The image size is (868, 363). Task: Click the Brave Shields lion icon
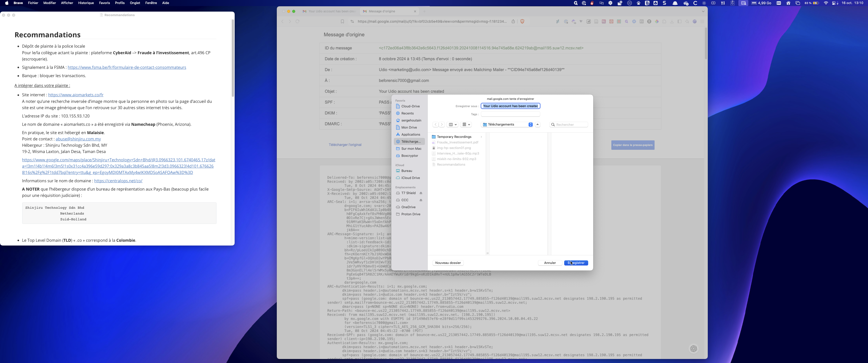pos(522,21)
